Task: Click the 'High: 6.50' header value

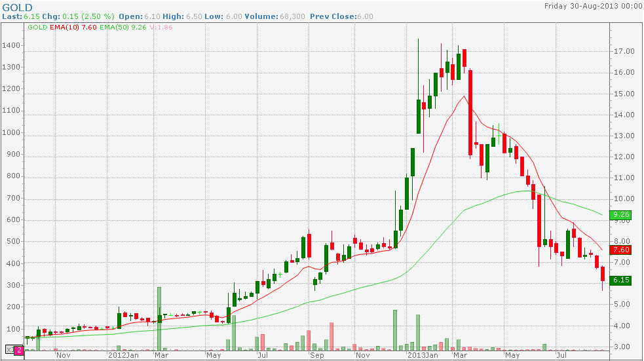Action: click(x=182, y=16)
